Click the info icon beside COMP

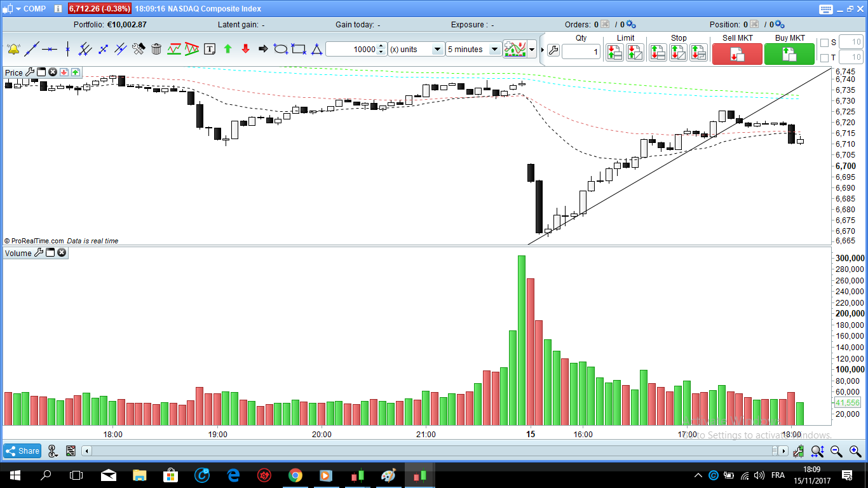tap(57, 9)
